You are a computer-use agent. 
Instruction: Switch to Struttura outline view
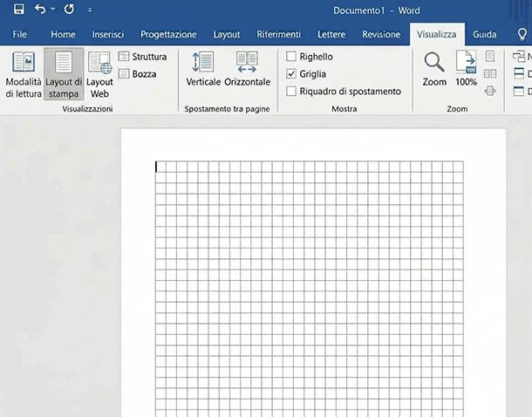142,57
